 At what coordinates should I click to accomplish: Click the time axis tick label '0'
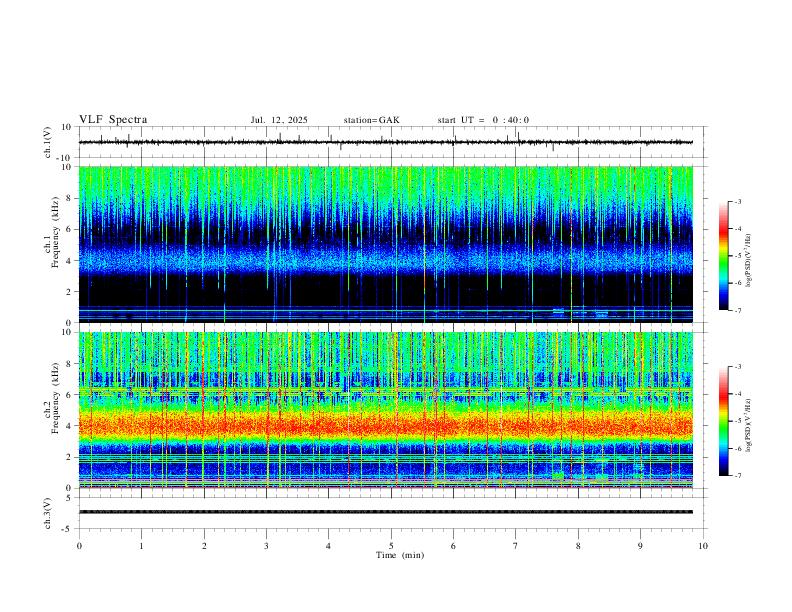click(79, 546)
